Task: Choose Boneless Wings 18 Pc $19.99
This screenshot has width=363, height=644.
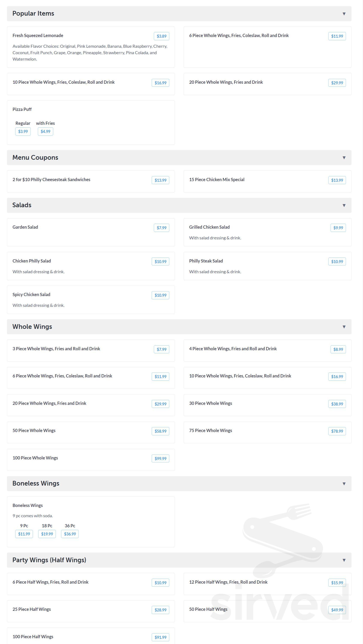Action: click(x=47, y=534)
